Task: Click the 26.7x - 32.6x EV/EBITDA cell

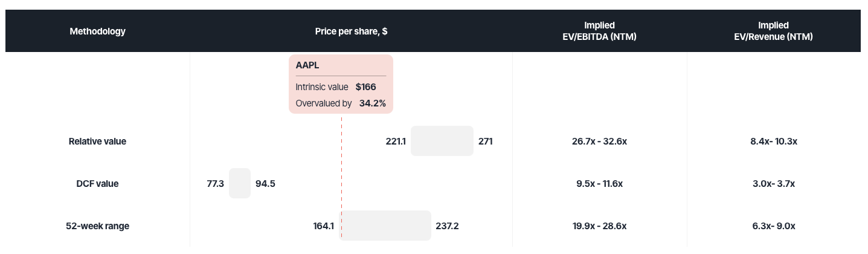Action: pos(599,142)
